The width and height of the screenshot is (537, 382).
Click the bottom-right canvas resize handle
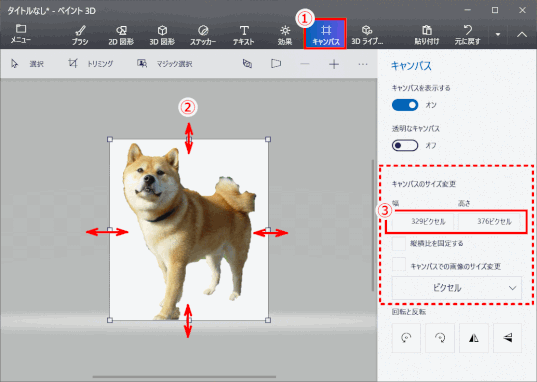pos(268,320)
